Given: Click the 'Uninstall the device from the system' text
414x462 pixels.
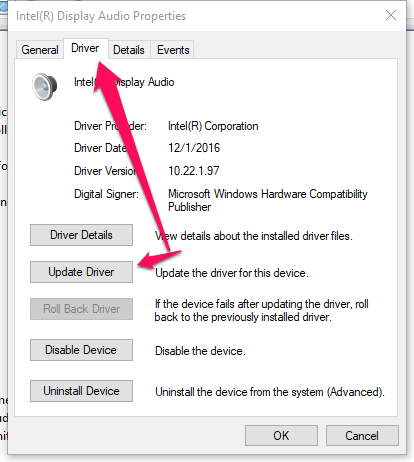Looking at the screenshot, I should pos(270,392).
